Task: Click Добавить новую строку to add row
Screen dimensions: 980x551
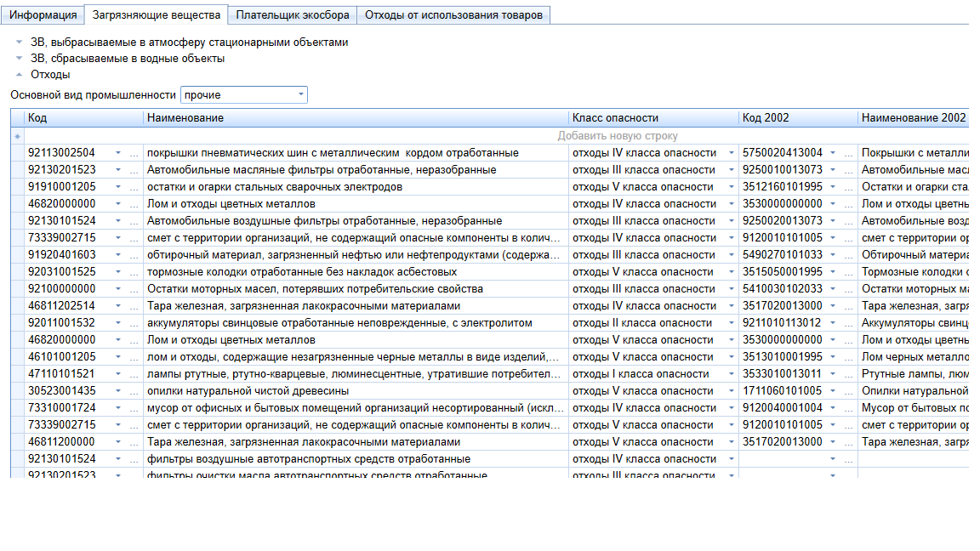Action: point(618,136)
